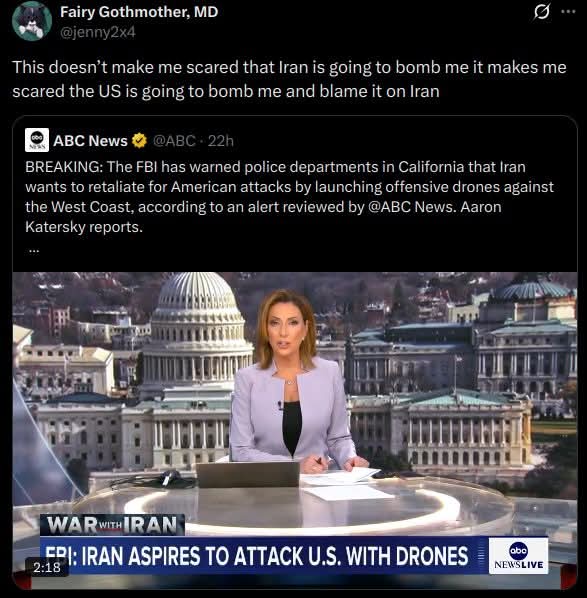Click the 22h timestamp on quoted post

coord(221,141)
